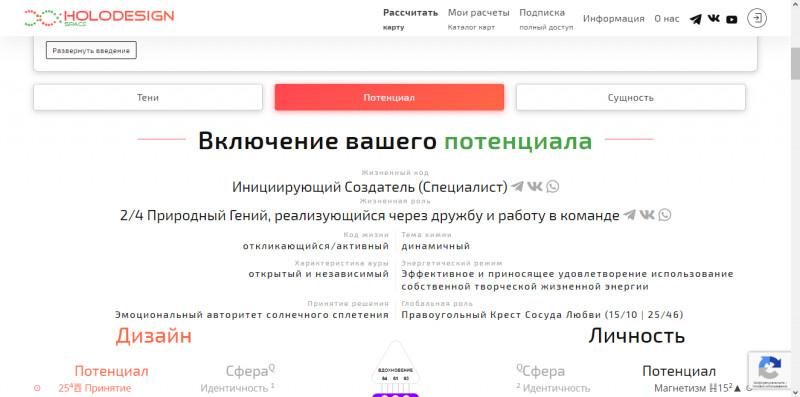Click the Сфера heading under Дизайн

(x=251, y=371)
